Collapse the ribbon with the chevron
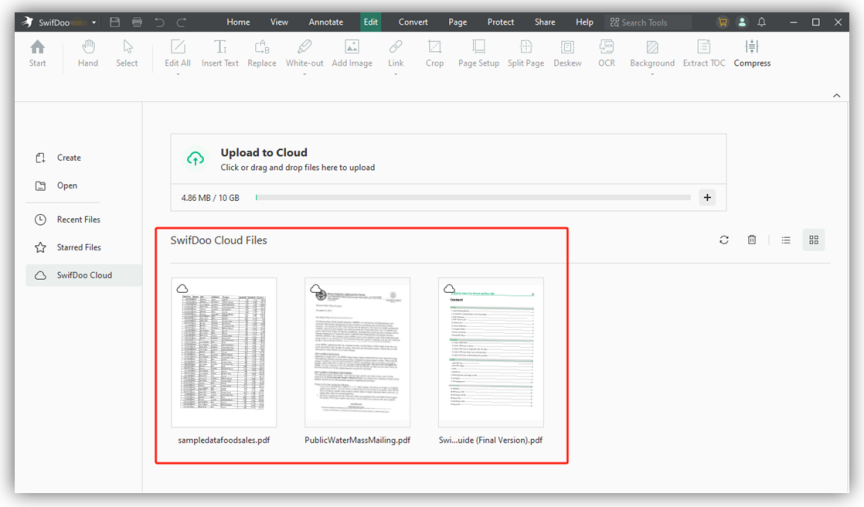Image resolution: width=864 pixels, height=507 pixels. 836,95
